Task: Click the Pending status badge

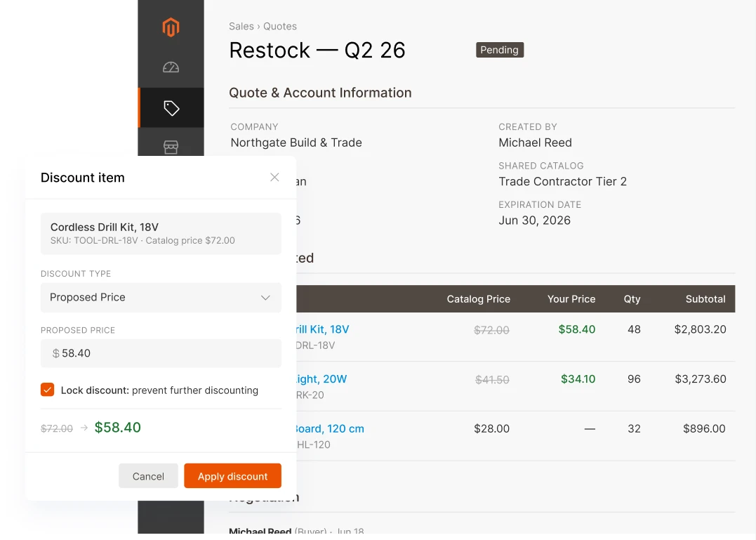Action: (500, 50)
